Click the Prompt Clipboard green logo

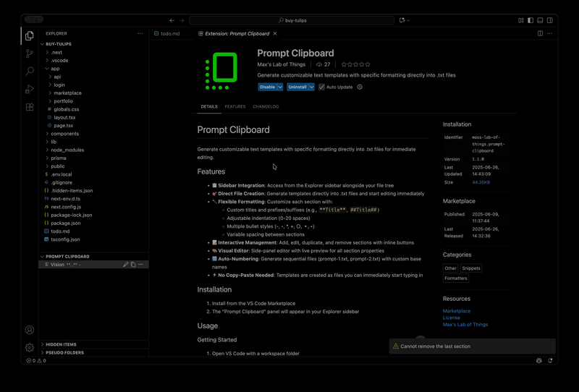221,71
